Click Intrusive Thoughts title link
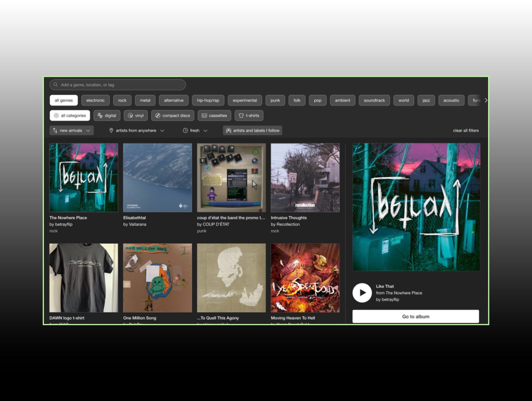 click(289, 218)
